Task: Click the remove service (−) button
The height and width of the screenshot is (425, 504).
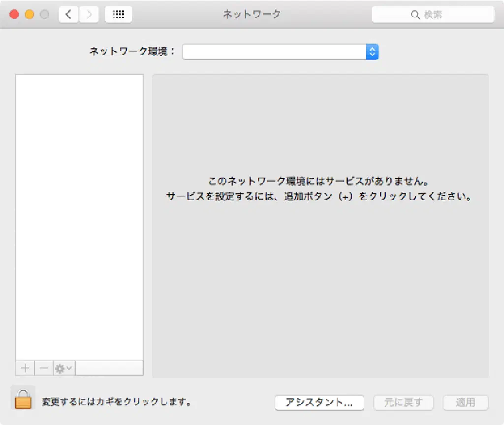Action: [x=44, y=368]
